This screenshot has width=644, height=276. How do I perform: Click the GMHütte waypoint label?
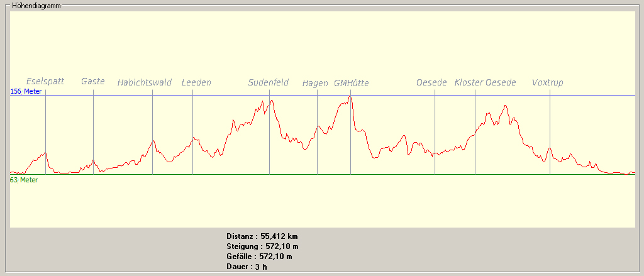coord(351,84)
